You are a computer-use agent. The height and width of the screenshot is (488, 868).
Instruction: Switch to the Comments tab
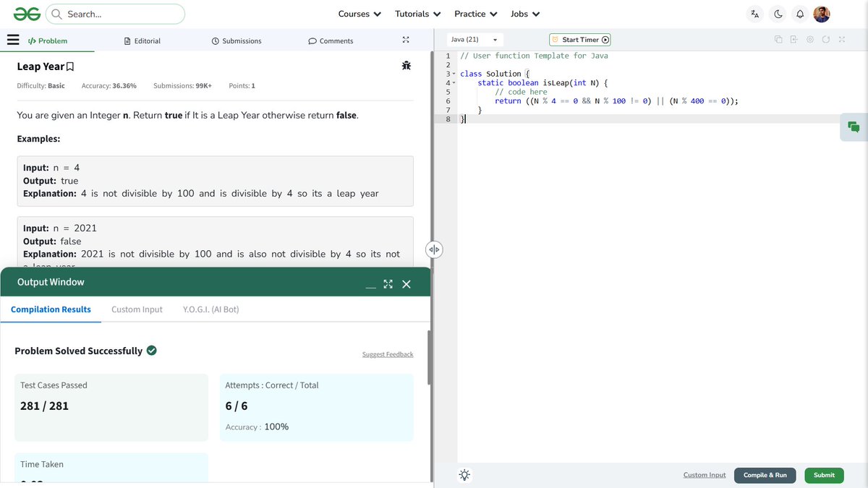click(x=331, y=41)
